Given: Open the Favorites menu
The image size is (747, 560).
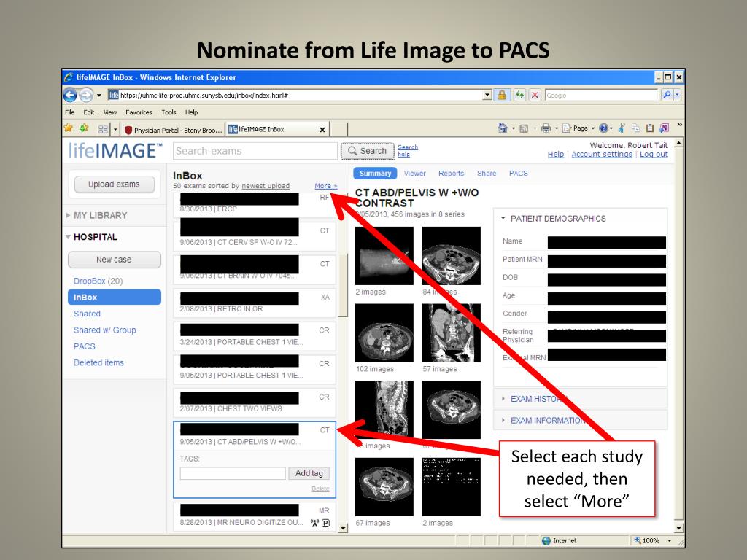Looking at the screenshot, I should tap(139, 112).
